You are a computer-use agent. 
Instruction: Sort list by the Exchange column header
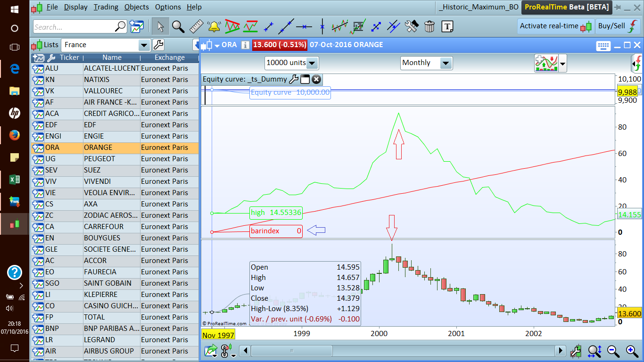pos(170,58)
